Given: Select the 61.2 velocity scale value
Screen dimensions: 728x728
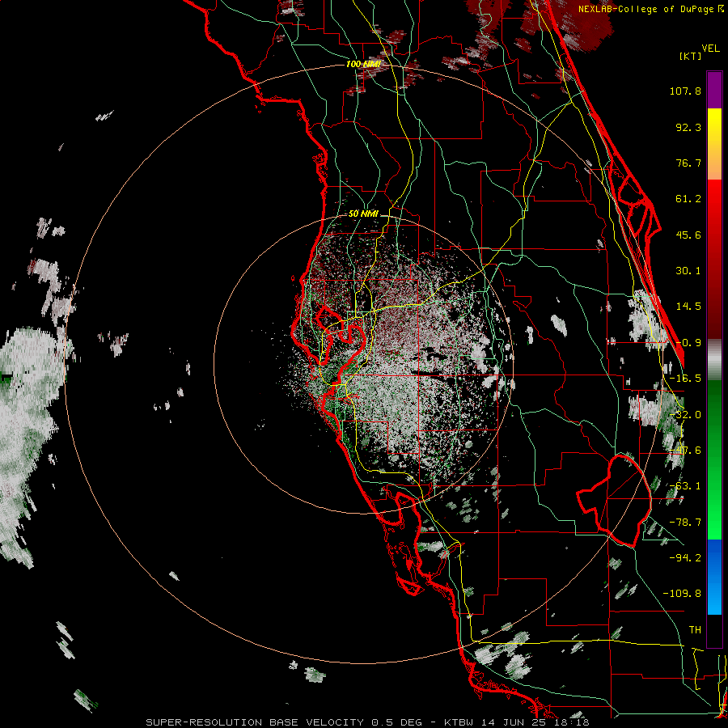Looking at the screenshot, I should [688, 199].
